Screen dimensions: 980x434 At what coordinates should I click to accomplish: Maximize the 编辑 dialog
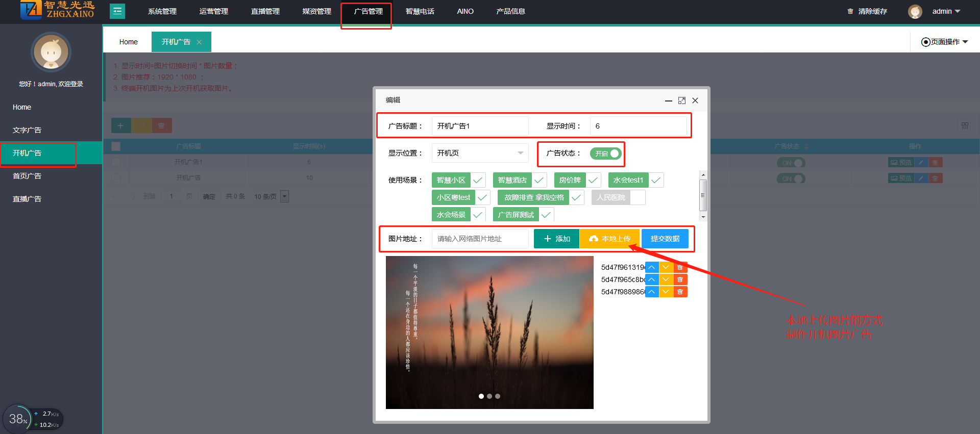tap(681, 100)
